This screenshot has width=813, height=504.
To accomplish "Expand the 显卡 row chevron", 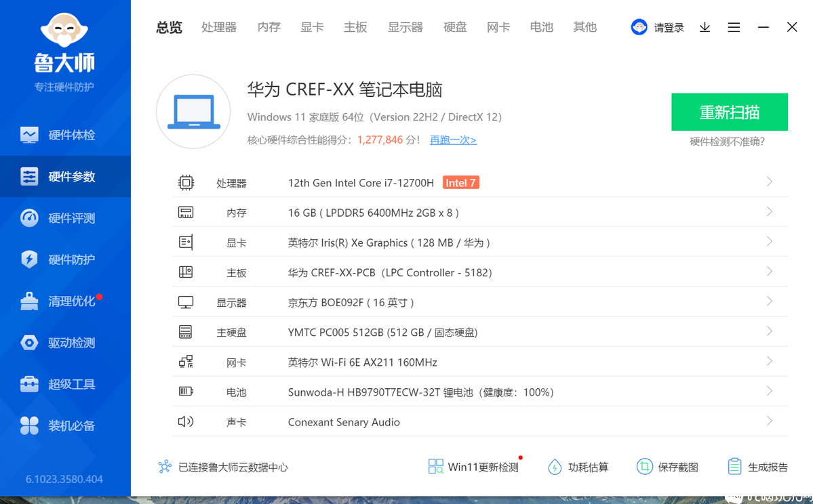I will 770,241.
